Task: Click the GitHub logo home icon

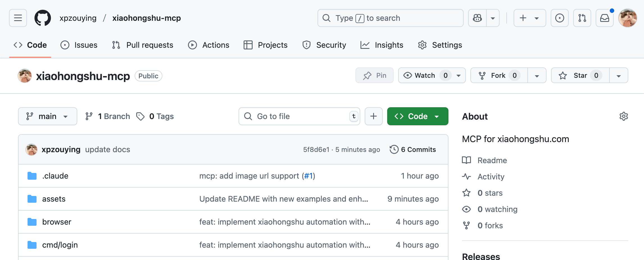Action: point(43,18)
